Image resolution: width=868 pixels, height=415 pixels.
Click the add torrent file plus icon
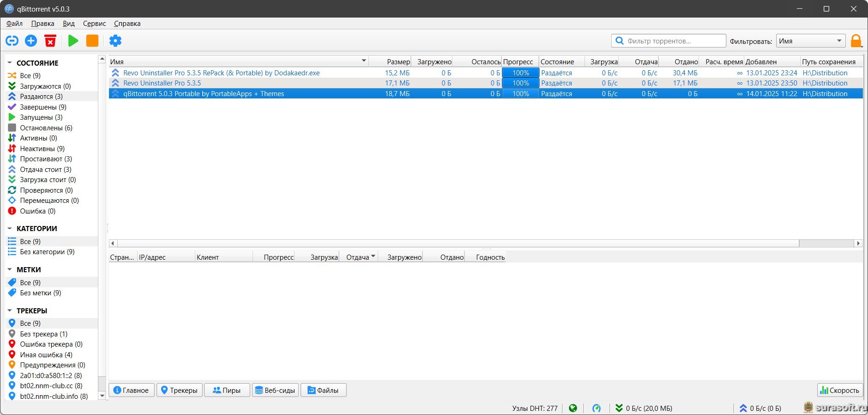tap(31, 41)
